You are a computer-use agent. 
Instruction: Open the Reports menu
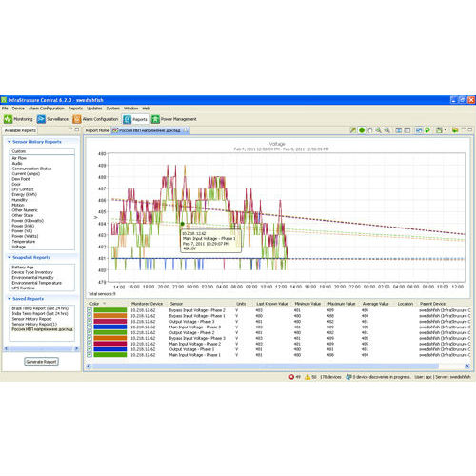coord(75,109)
